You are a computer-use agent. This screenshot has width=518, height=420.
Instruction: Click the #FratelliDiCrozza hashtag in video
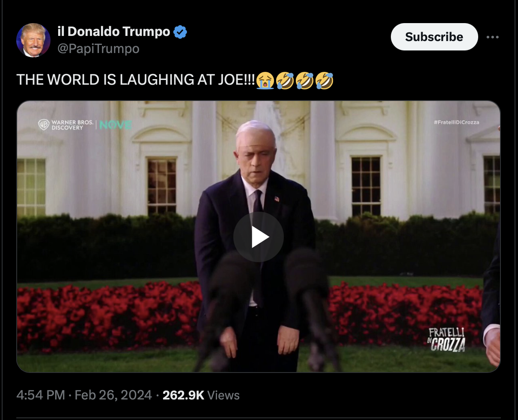[456, 122]
